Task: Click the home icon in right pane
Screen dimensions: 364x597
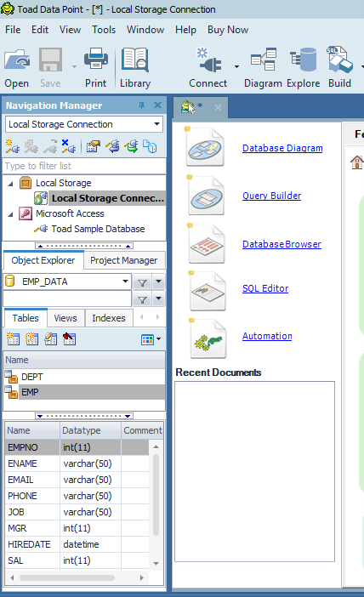Action: (356, 162)
